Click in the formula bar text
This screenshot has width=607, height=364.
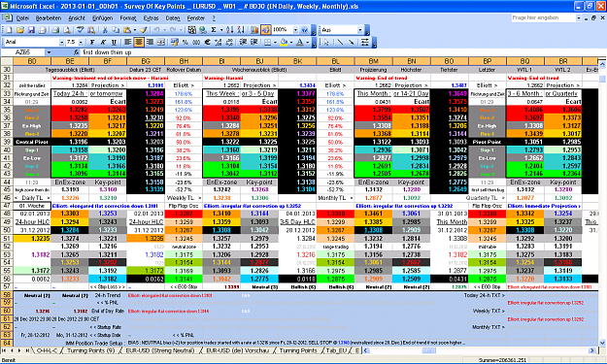[107, 52]
